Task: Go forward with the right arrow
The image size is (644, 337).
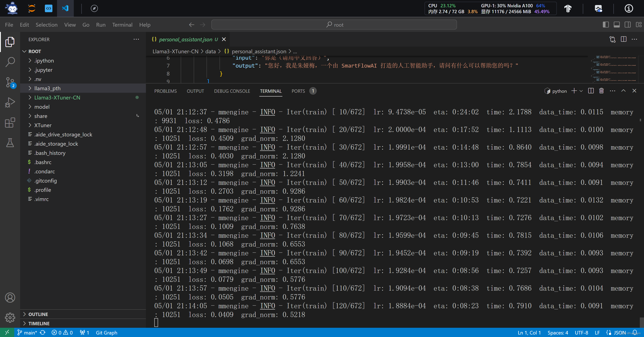Action: (x=203, y=25)
